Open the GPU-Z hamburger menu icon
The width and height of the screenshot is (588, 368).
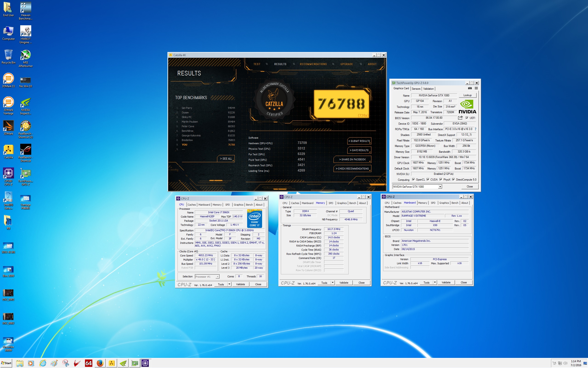(476, 88)
